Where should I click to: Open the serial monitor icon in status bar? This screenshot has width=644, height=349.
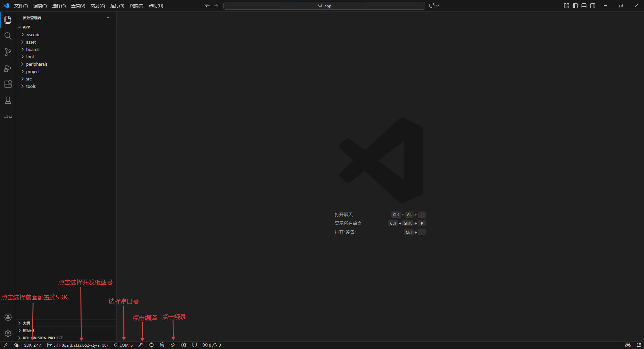pyautogui.click(x=194, y=345)
